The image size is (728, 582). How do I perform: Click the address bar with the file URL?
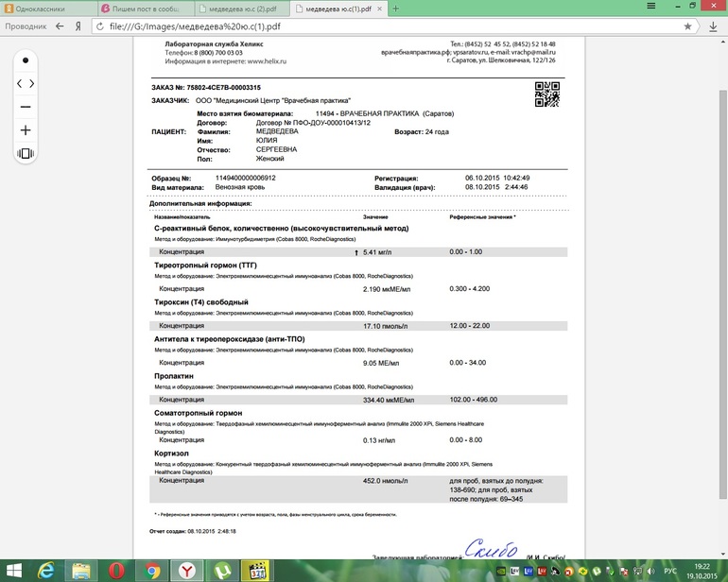click(378, 26)
